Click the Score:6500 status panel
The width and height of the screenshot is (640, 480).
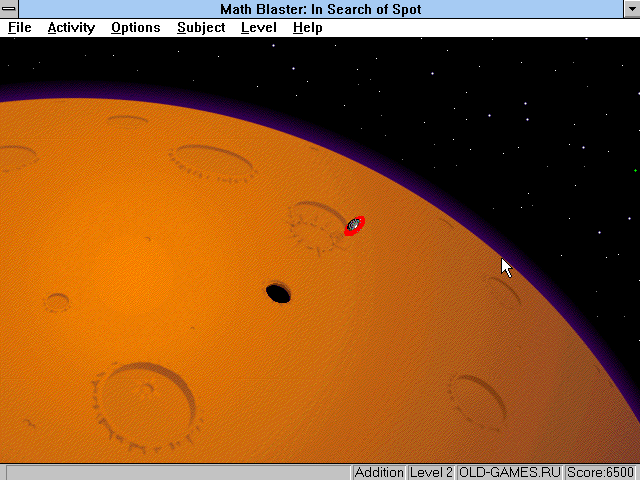(601, 472)
